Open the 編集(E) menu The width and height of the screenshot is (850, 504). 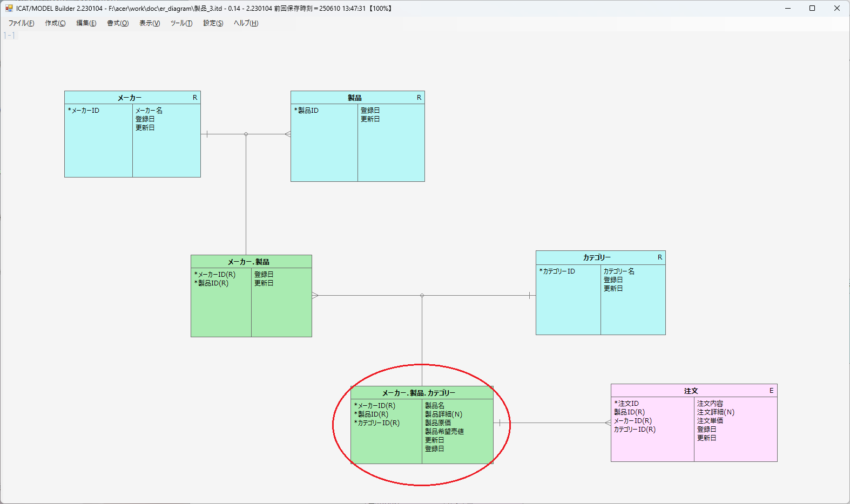coord(86,23)
